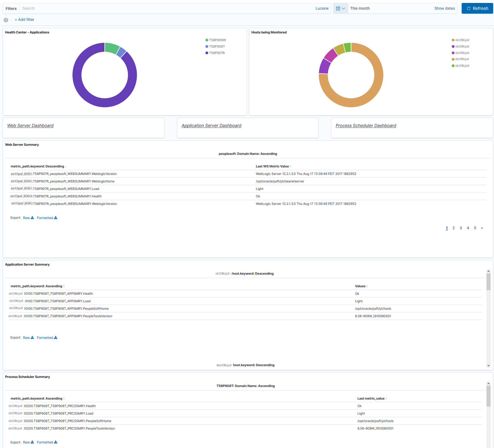Click the calendar icon in the time picker
The height and width of the screenshot is (448, 494).
[x=338, y=8]
